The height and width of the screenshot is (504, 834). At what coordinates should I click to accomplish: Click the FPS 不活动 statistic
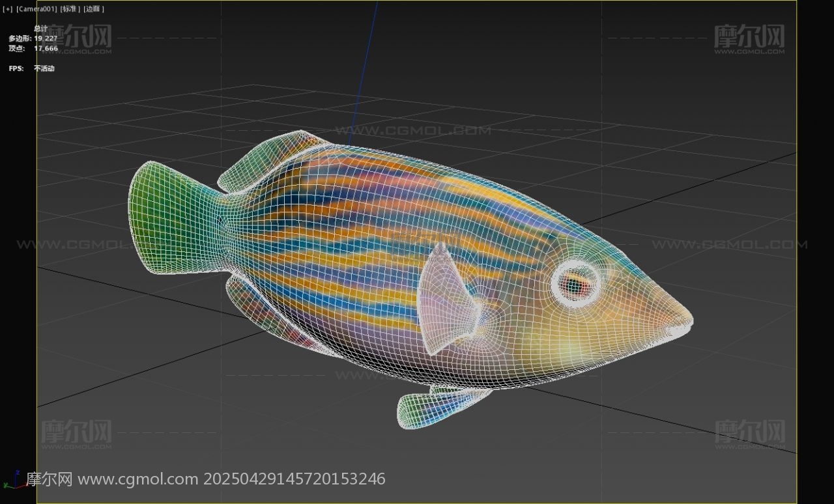click(32, 68)
